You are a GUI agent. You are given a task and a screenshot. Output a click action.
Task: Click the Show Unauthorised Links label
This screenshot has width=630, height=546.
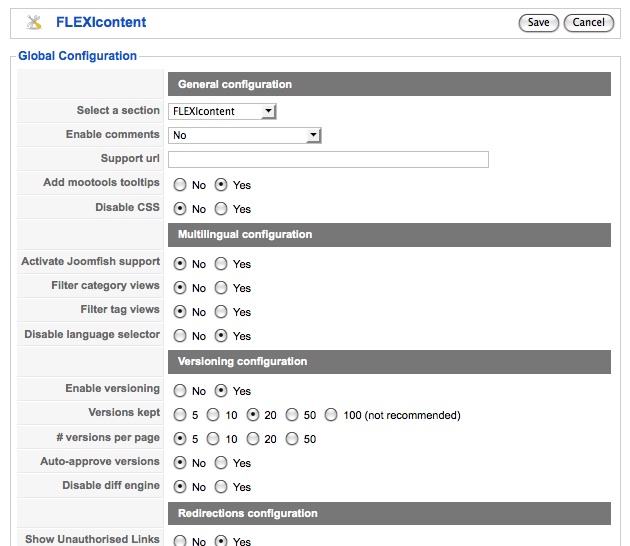tap(92, 539)
